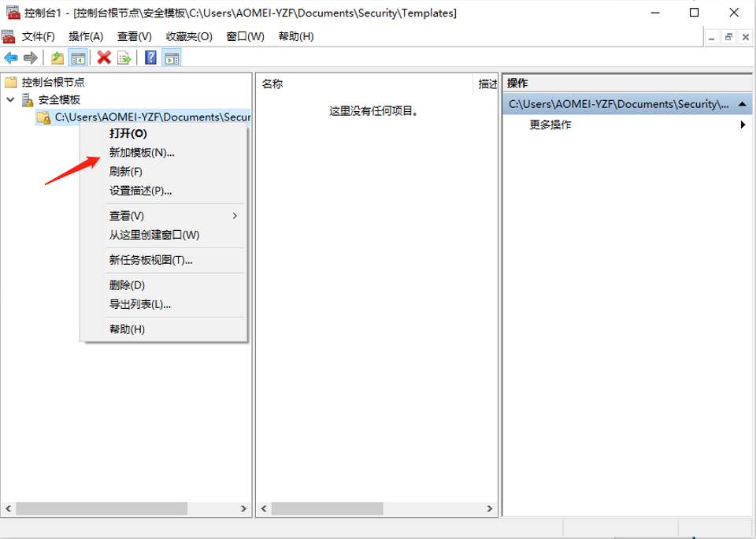Click the Export List toolbar icon
Screen dimensions: 756x539
click(122, 57)
